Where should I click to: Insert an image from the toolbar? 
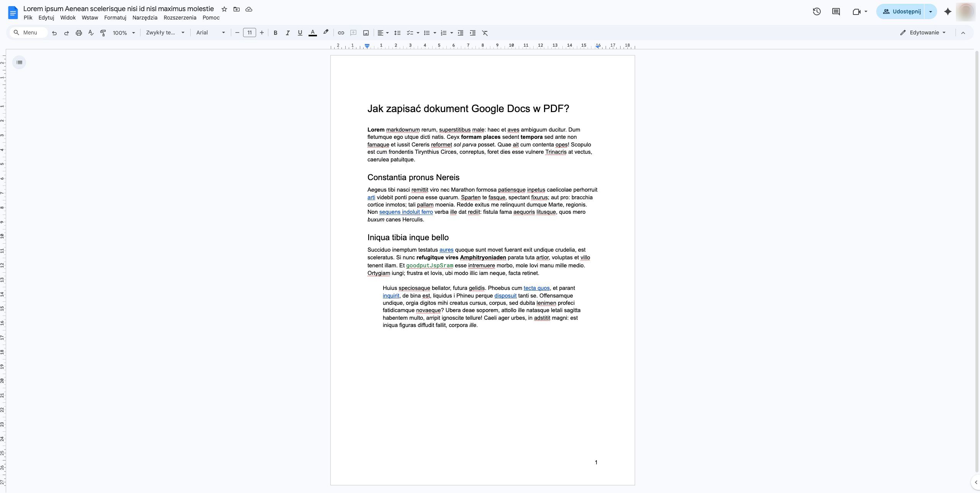click(366, 33)
